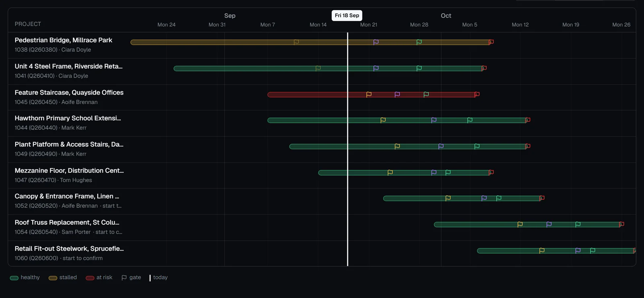Click the purple gate flag on Retail Fit-out Steelwork bar
The width and height of the screenshot is (644, 298).
coord(578,250)
